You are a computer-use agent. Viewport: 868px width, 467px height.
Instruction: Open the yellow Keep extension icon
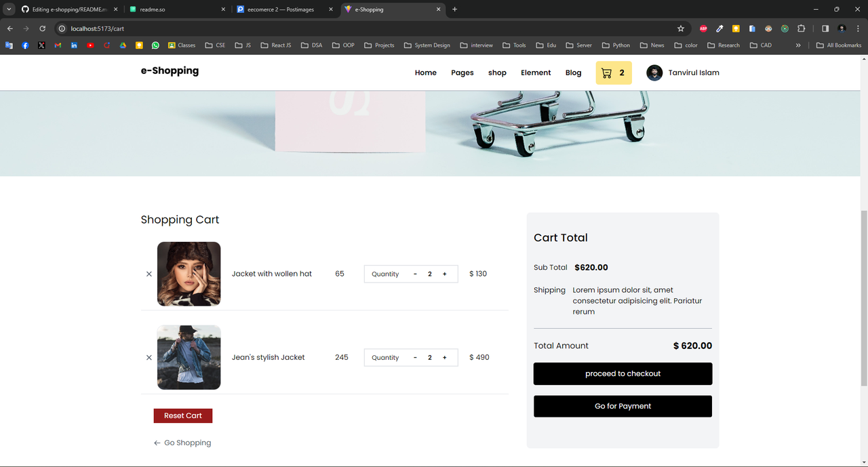coord(736,28)
